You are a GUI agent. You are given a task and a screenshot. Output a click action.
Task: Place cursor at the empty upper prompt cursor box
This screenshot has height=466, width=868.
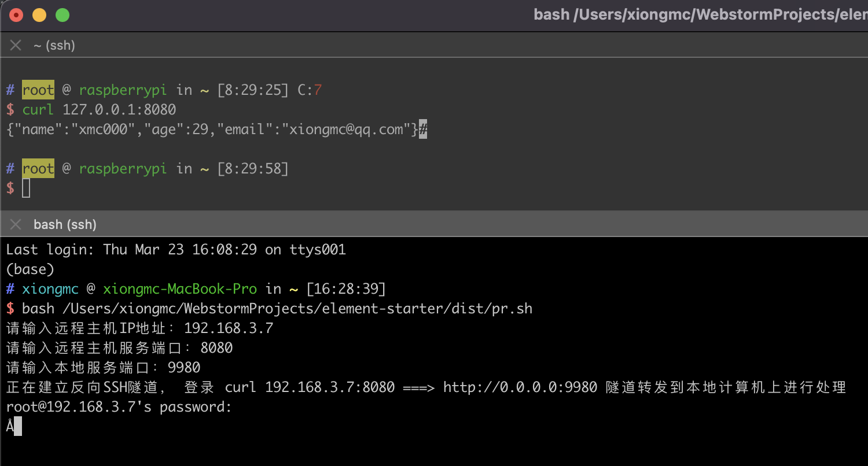tap(26, 188)
